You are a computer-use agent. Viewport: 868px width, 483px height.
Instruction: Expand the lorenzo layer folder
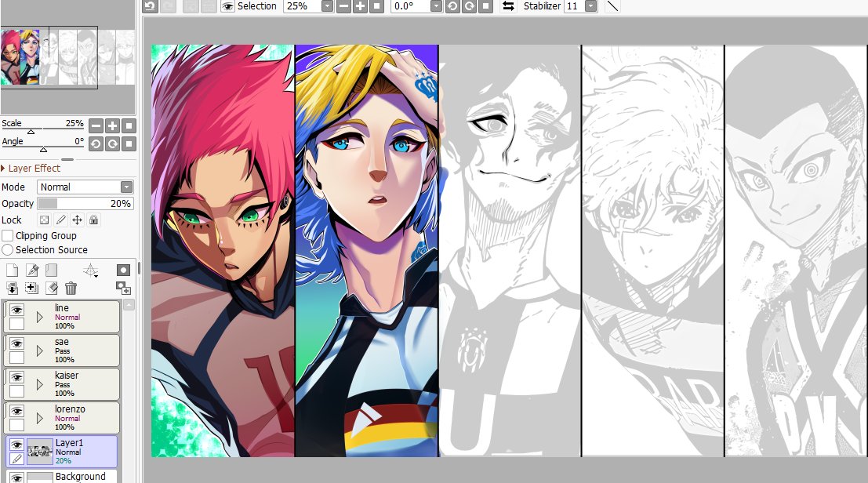(x=39, y=418)
